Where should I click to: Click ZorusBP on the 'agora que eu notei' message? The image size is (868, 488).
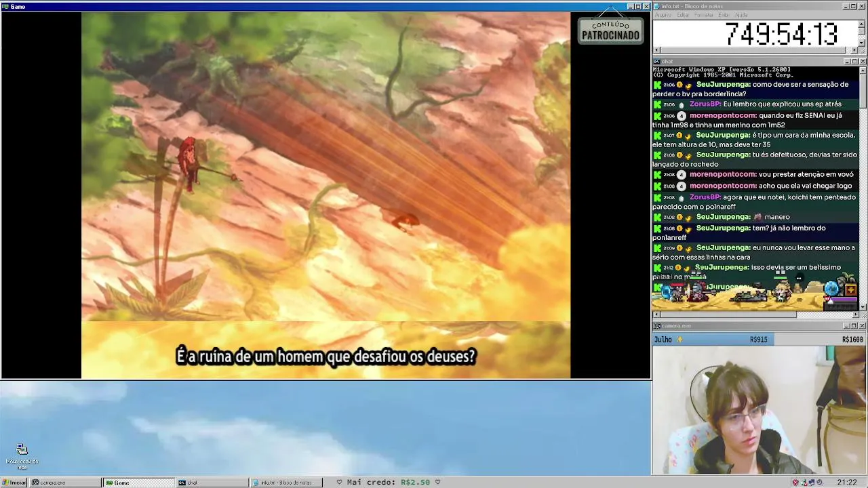705,197
